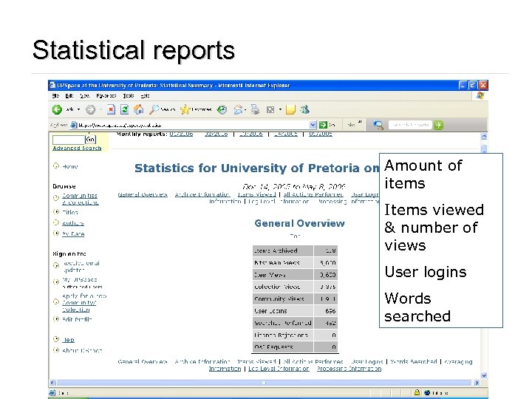
Task: Click the bullet icon beside Titles
Action: click(56, 212)
